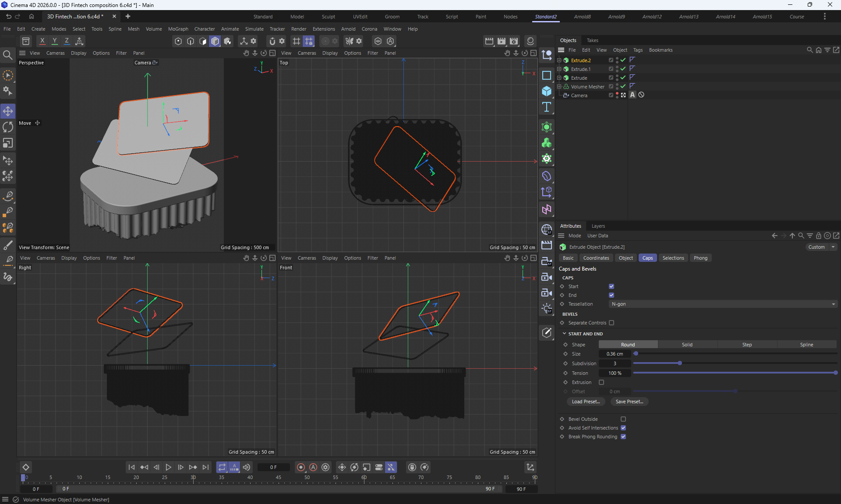This screenshot has width=841, height=504.
Task: Select the Scale tool in left toolbar
Action: [8, 143]
